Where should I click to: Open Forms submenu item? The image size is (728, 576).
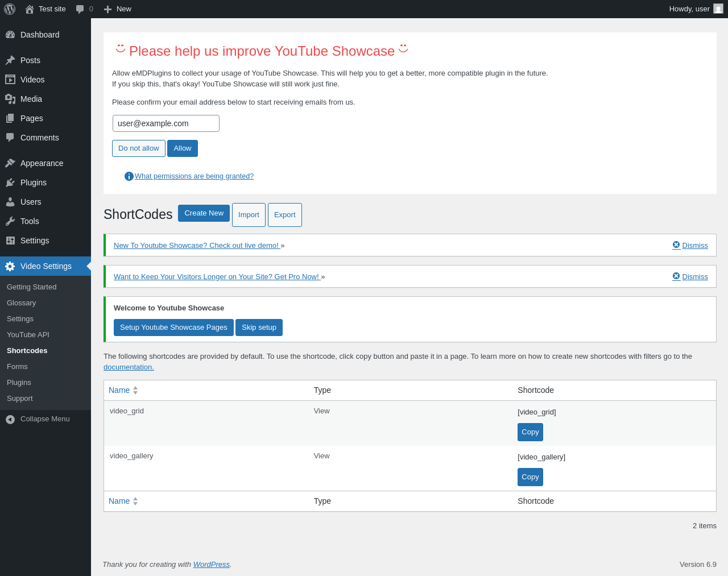(18, 367)
